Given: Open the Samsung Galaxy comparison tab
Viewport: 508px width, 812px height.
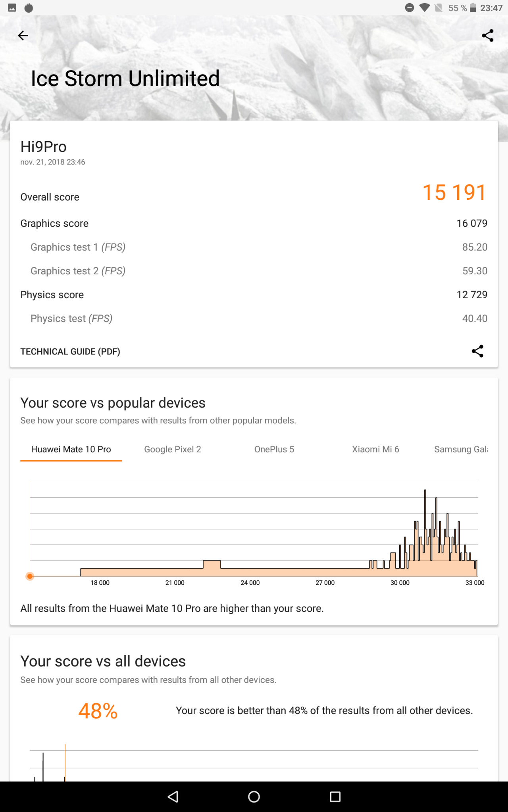Looking at the screenshot, I should pyautogui.click(x=460, y=449).
